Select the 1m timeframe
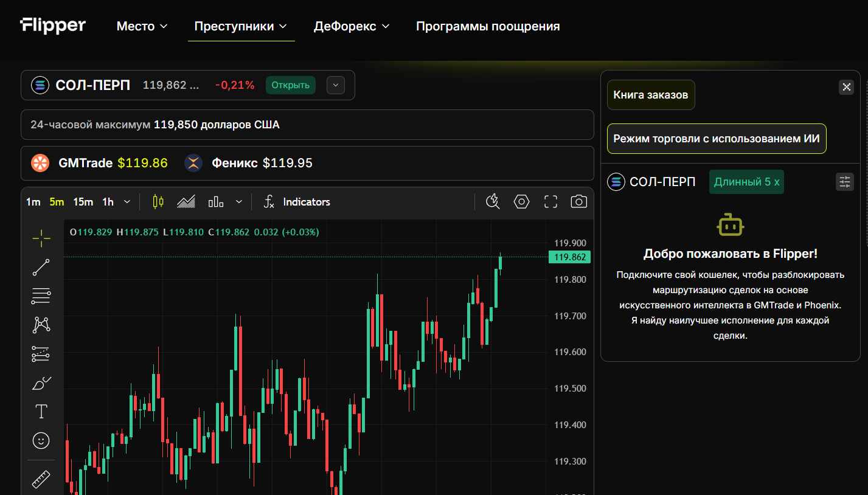The width and height of the screenshot is (868, 495). tap(33, 202)
